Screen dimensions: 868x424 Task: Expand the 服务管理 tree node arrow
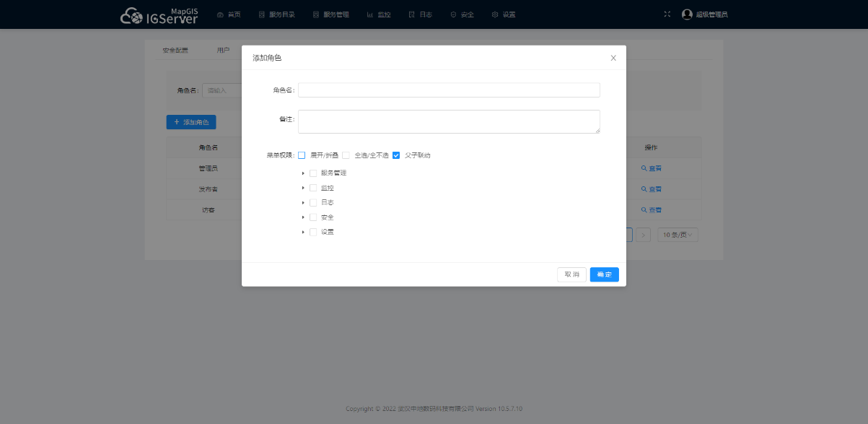tap(303, 173)
